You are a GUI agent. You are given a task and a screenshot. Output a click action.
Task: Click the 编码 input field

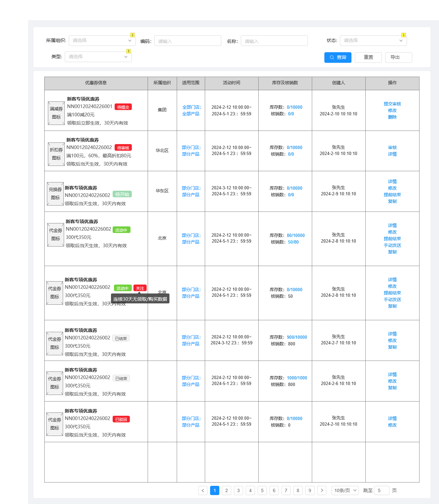pos(188,40)
